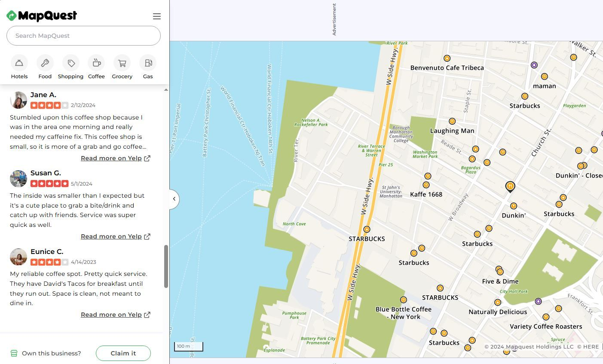Select the Shopping tag icon
Viewport: 603px width, 364px height.
tap(70, 62)
